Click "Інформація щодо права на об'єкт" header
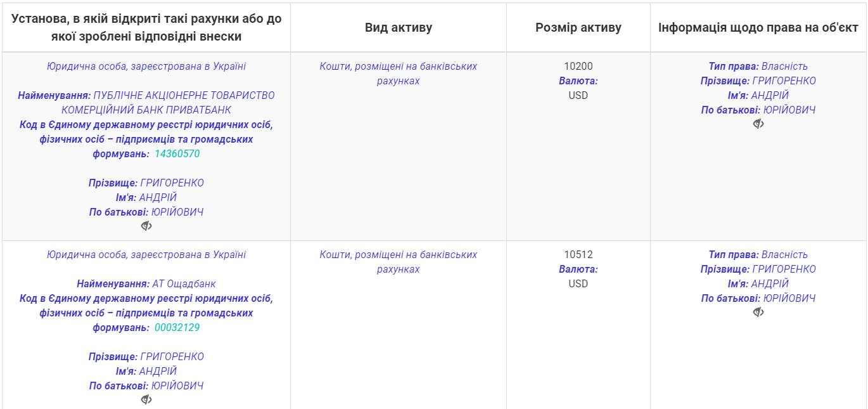Image resolution: width=868 pixels, height=409 pixels. click(758, 27)
